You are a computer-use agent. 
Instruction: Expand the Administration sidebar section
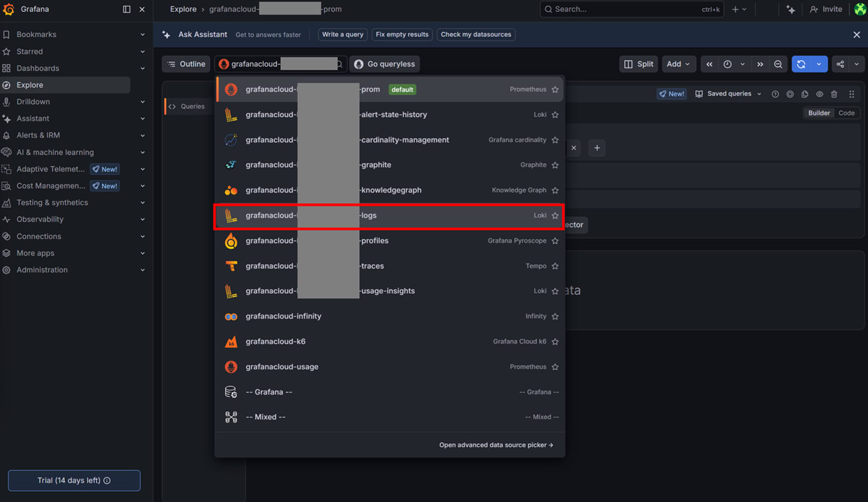click(x=142, y=270)
